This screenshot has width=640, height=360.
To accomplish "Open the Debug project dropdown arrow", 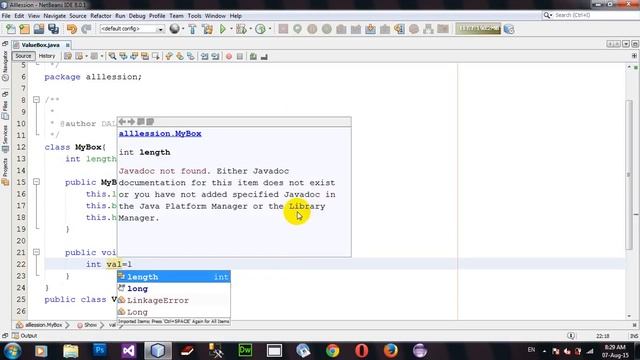I will 250,29.
